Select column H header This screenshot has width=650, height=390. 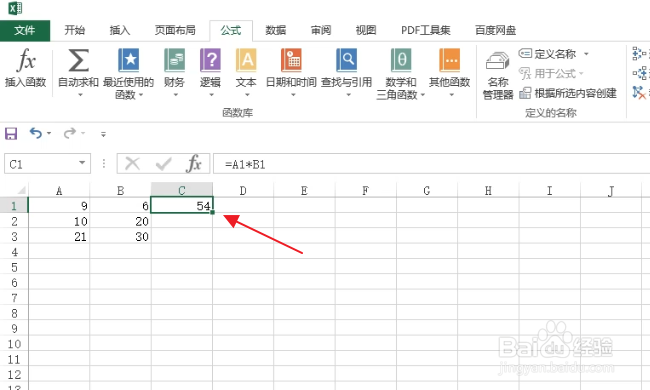click(x=488, y=190)
